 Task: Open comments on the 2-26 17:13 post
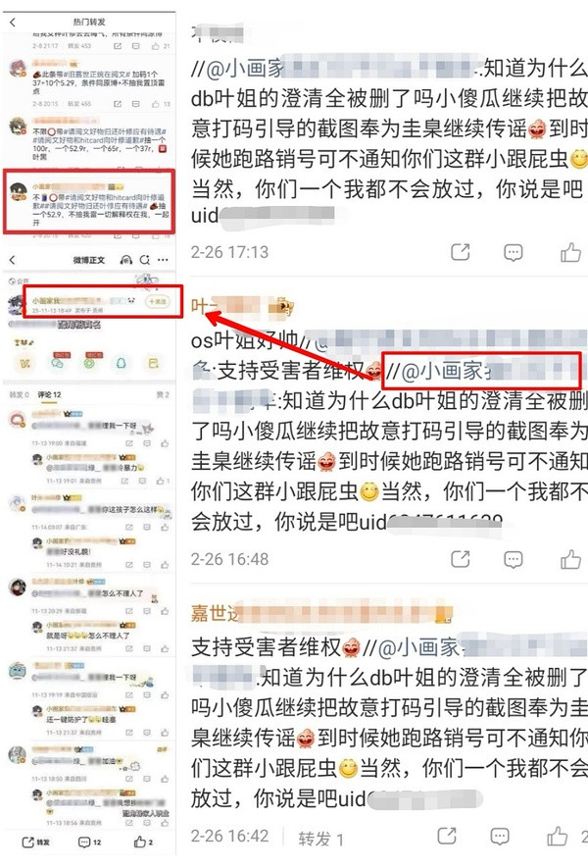pos(514,252)
